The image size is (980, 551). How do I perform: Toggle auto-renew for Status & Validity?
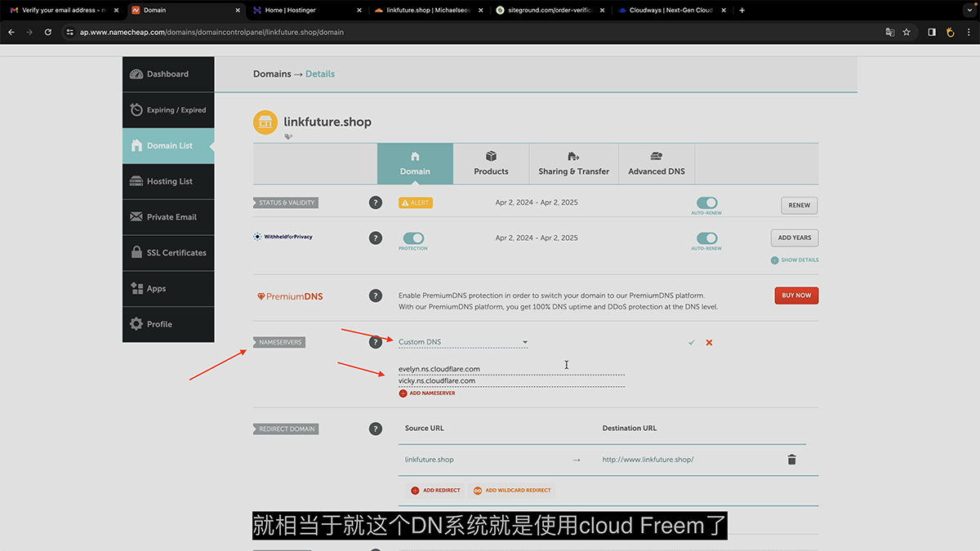pyautogui.click(x=706, y=202)
